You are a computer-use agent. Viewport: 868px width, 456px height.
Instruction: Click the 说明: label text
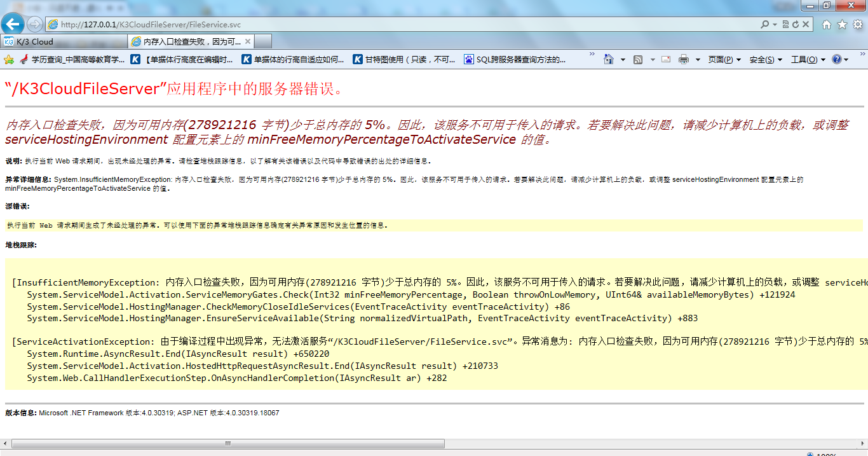pyautogui.click(x=13, y=161)
